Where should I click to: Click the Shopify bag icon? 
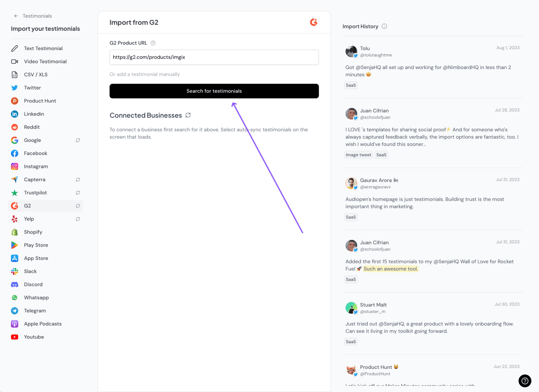point(15,232)
